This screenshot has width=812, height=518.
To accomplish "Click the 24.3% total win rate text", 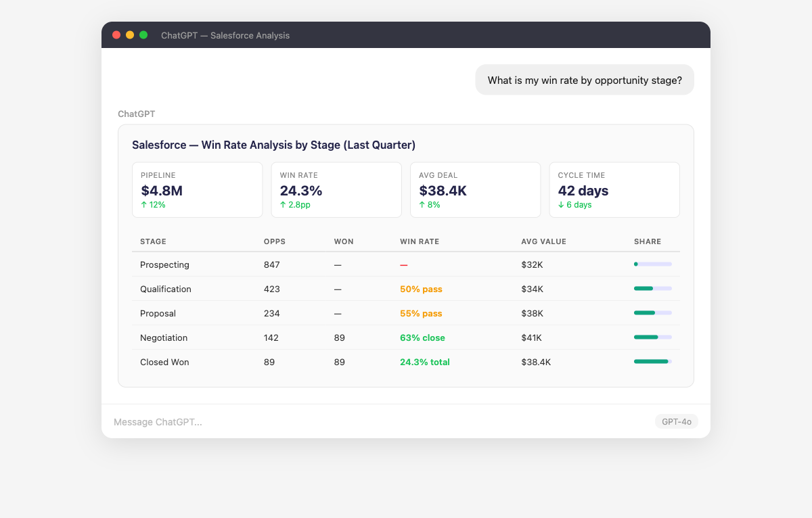I will (x=425, y=362).
